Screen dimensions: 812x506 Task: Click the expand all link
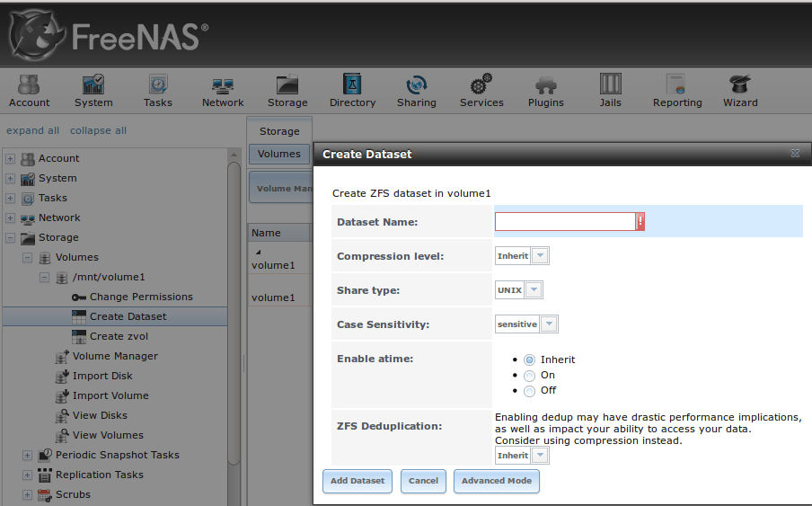(x=32, y=130)
